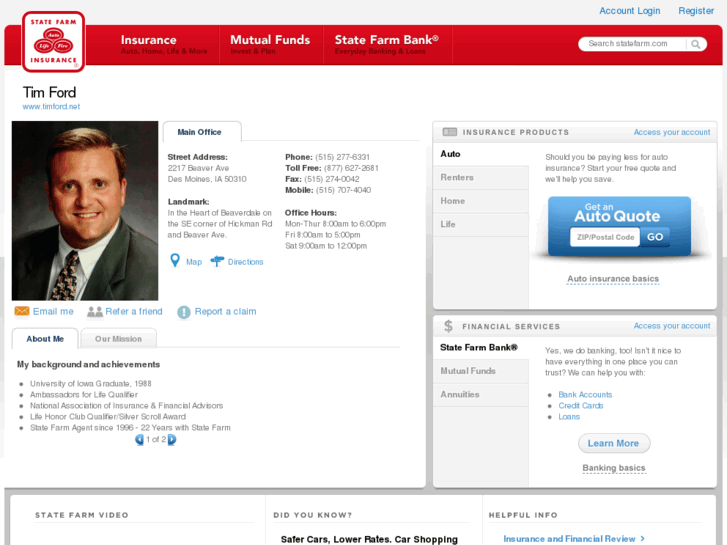Click the Search statefarm.com field
Screen dimensions: 727x545
[x=632, y=44]
